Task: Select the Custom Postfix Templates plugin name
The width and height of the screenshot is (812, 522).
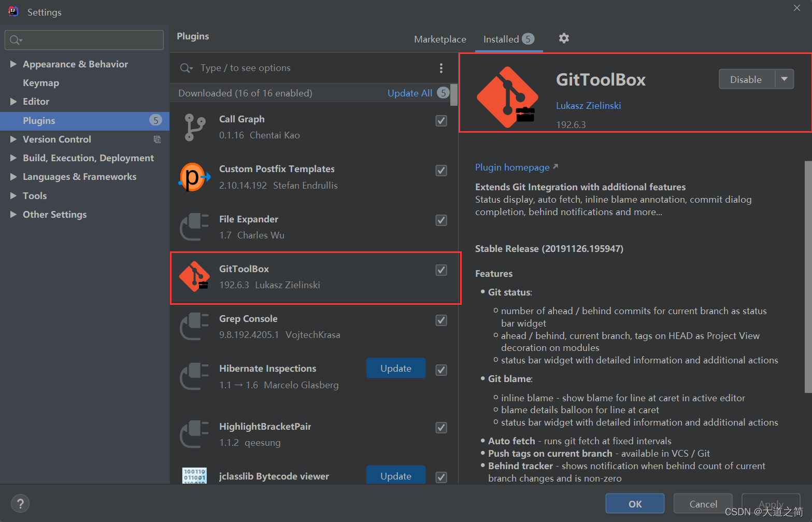Action: click(x=277, y=169)
